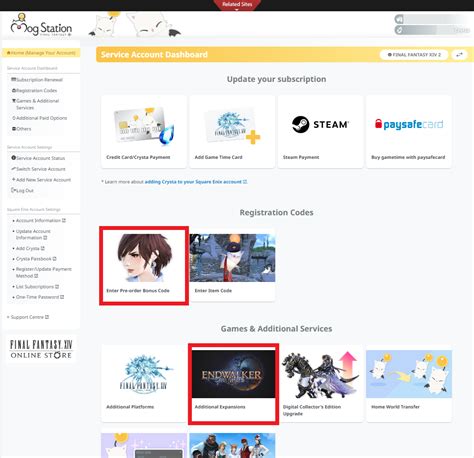Click the speaker icon in header

[x=399, y=19]
